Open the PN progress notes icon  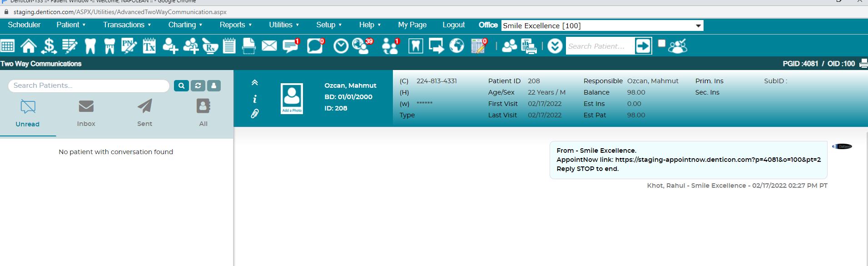[129, 46]
